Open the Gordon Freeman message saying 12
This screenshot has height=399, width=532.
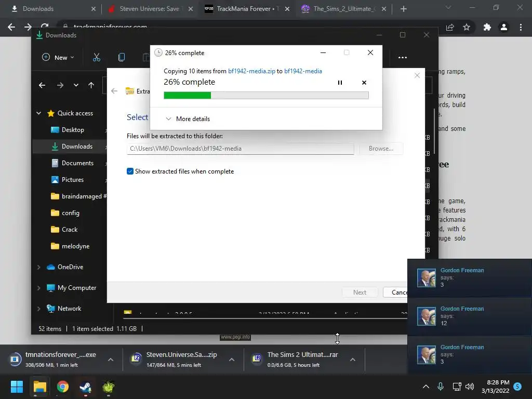coord(470,316)
